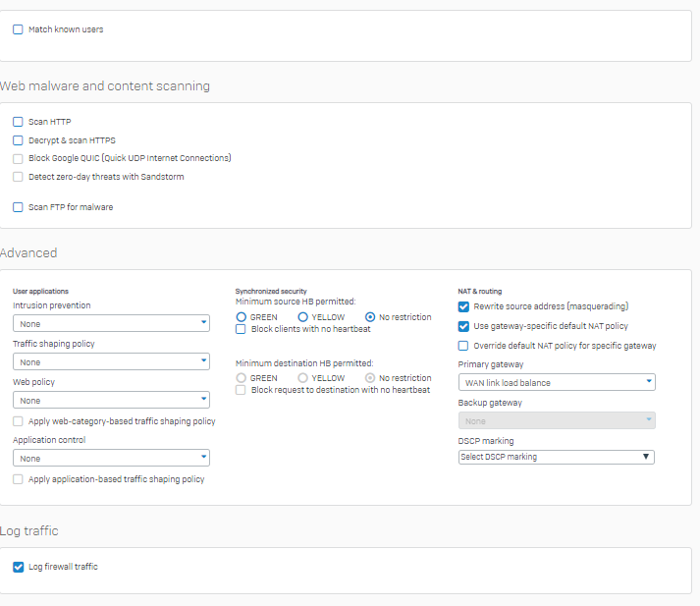
Task: Choose No restriction for minimum source HB
Action: click(x=370, y=317)
